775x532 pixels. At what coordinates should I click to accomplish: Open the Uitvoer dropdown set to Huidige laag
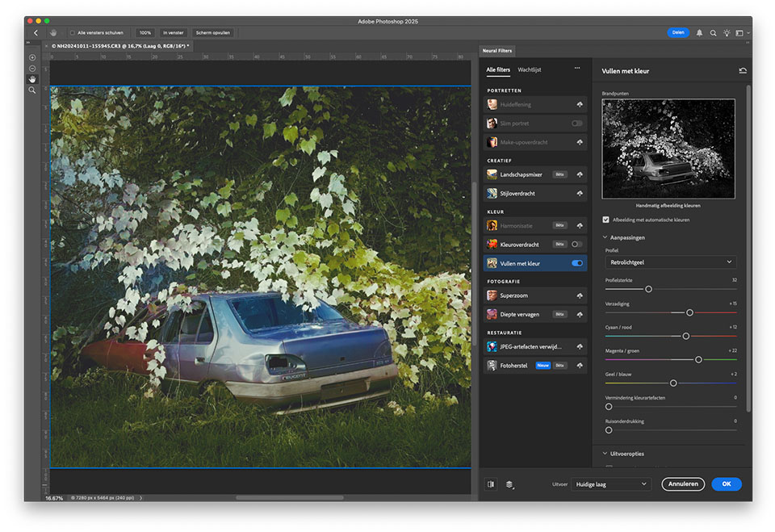[x=611, y=484]
